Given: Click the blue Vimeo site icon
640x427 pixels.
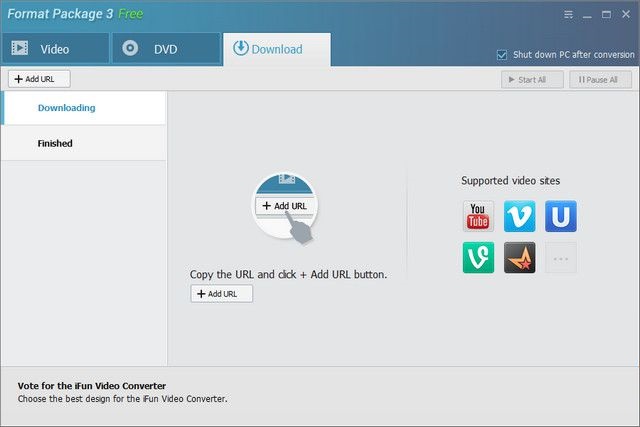Looking at the screenshot, I should coord(519,216).
